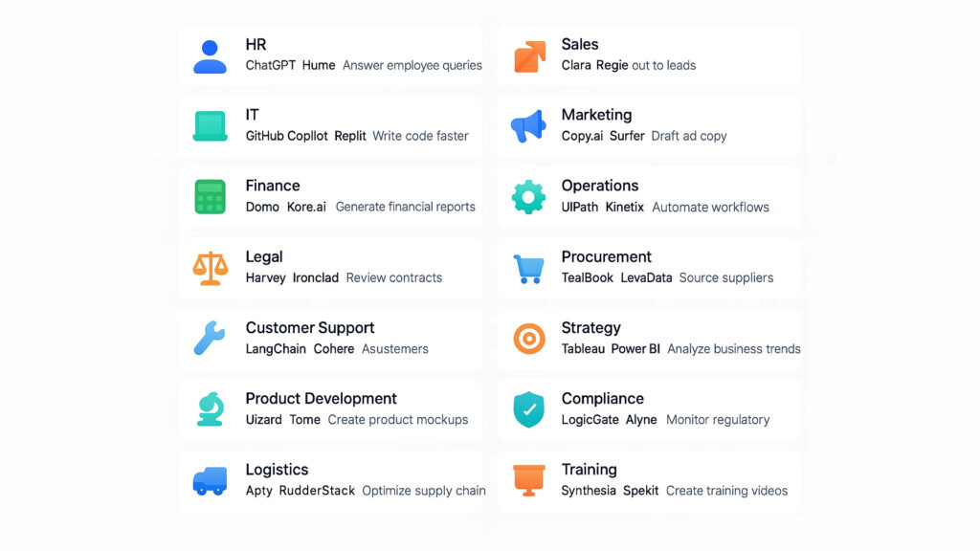Click the Tableau label under Strategy

[x=583, y=348]
